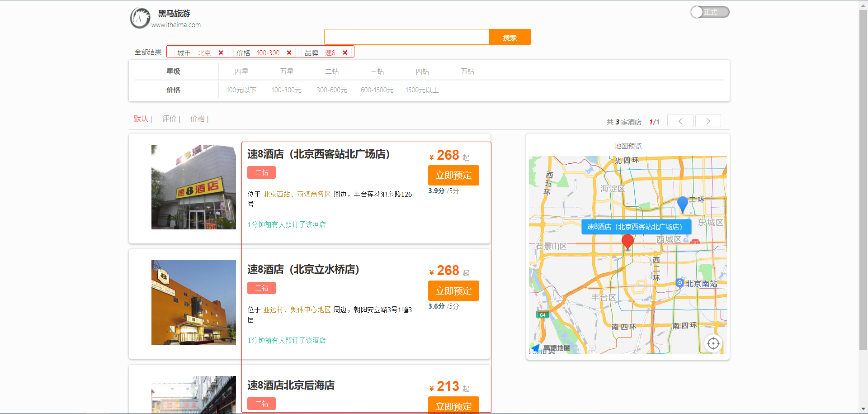Screen dimensions: 868x414
Task: Click the 共 3 家酒店 count text
Action: pyautogui.click(x=624, y=122)
